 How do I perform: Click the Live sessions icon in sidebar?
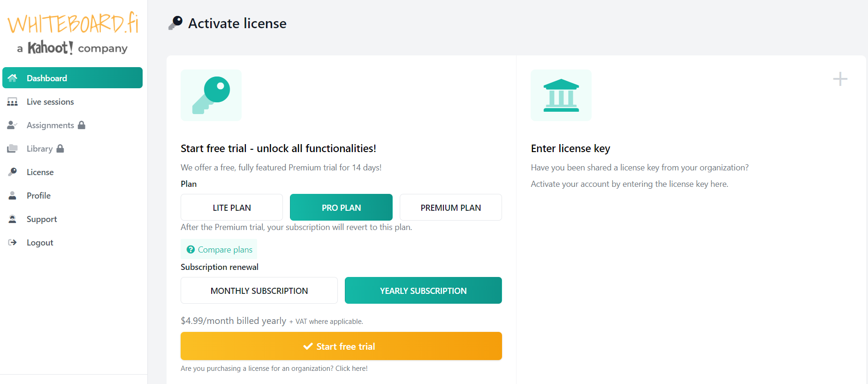[x=13, y=102]
